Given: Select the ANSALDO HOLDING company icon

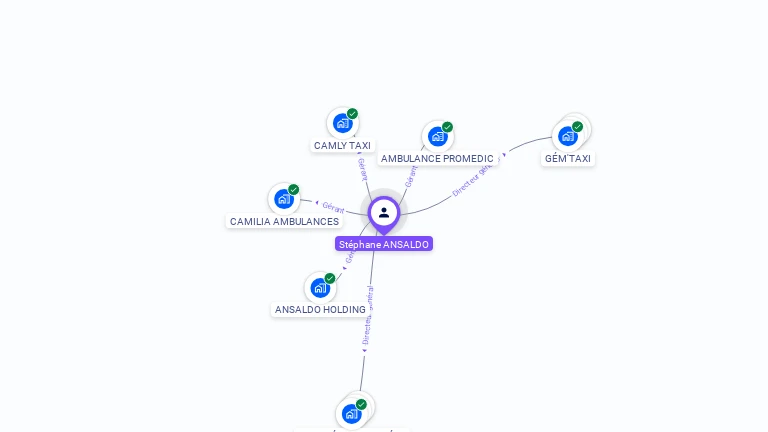Looking at the screenshot, I should click(320, 288).
